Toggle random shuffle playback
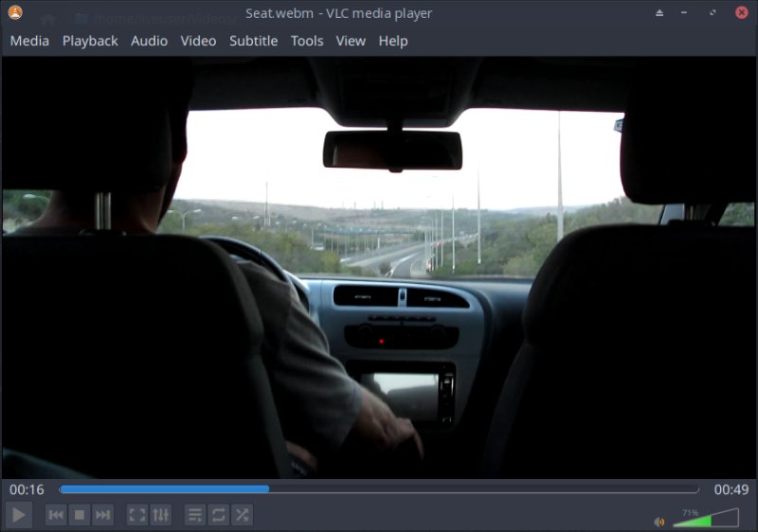This screenshot has height=532, width=758. pos(243,515)
